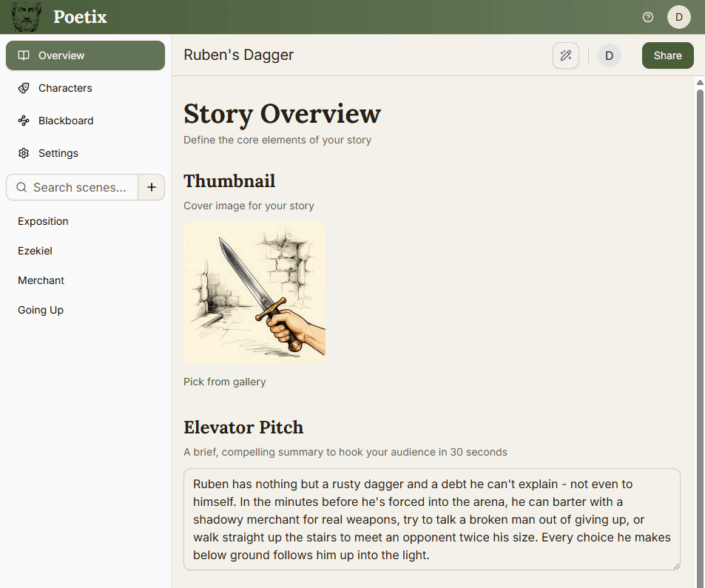Click the Characters masks icon
This screenshot has width=705, height=588.
tap(24, 88)
